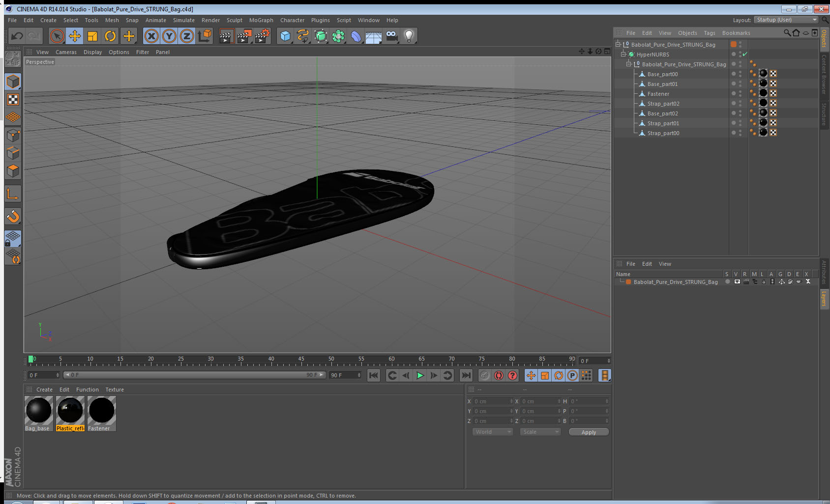Add a Light object icon
The height and width of the screenshot is (504, 830).
coord(409,36)
